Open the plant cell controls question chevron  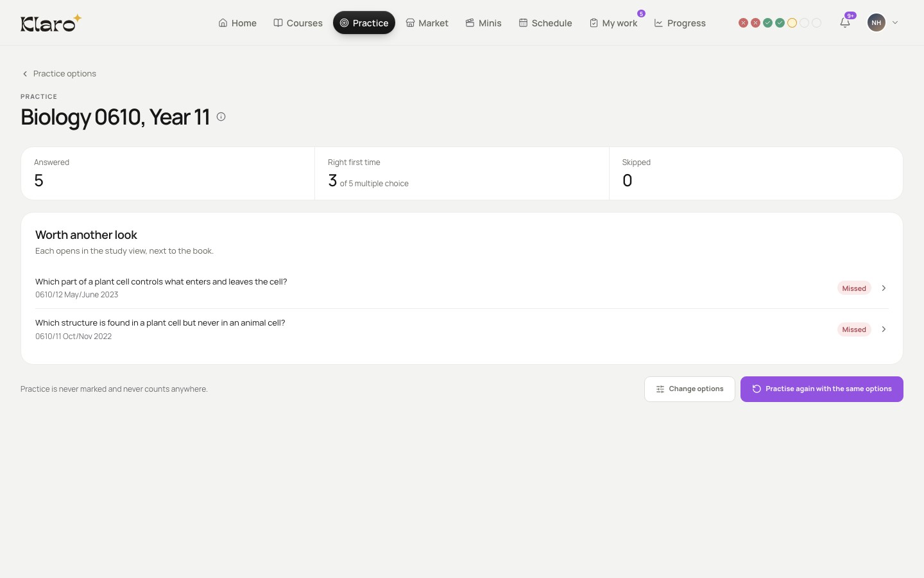[x=884, y=288]
